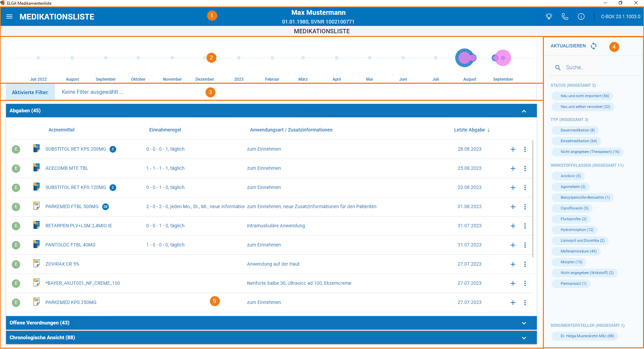644x349 pixels.
Task: Open the info icon in the header
Action: click(581, 16)
